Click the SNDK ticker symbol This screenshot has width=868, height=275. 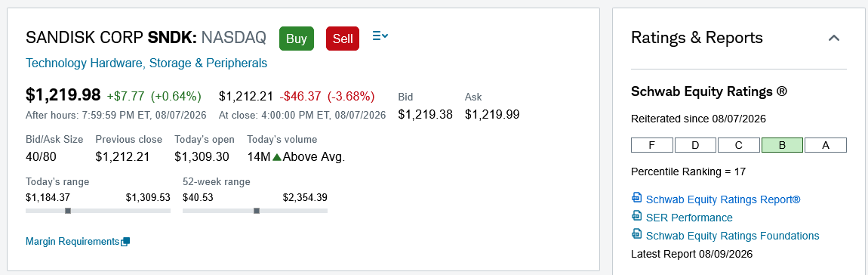coord(172,38)
